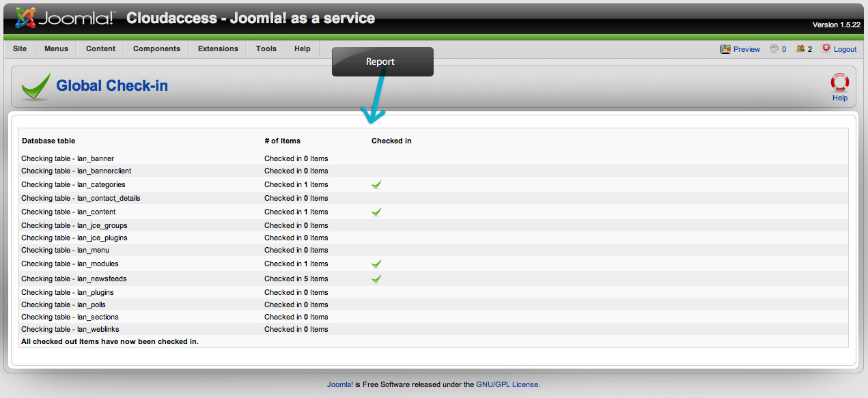Open the Menus dropdown menu
Screen dimensions: 868x398
[x=57, y=49]
